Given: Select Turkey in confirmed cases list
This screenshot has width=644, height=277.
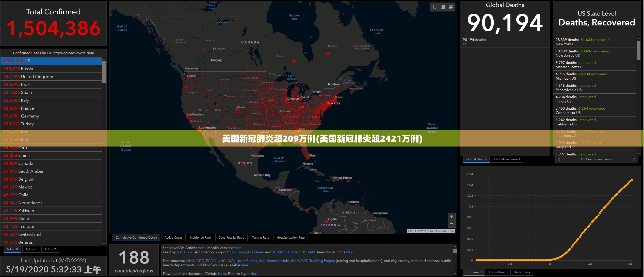Looking at the screenshot, I should (x=51, y=124).
